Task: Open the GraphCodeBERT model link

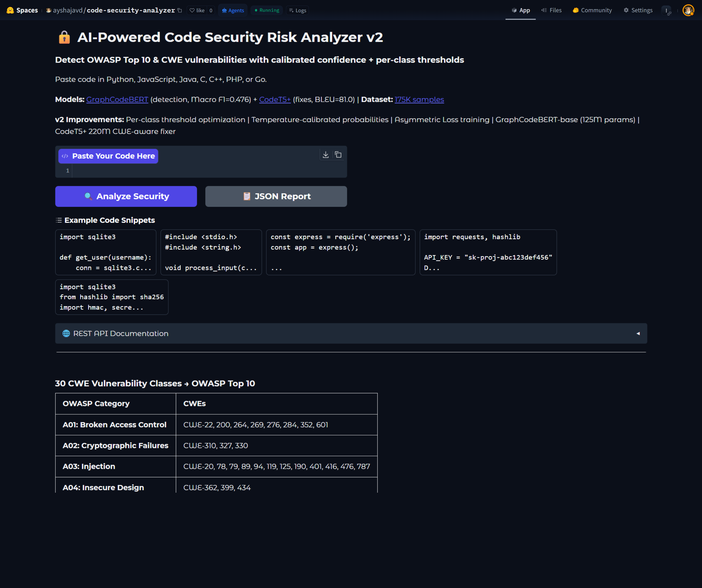Action: (117, 99)
